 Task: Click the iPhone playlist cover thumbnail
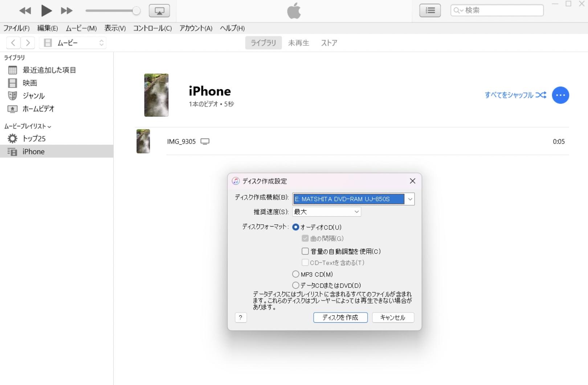[156, 95]
